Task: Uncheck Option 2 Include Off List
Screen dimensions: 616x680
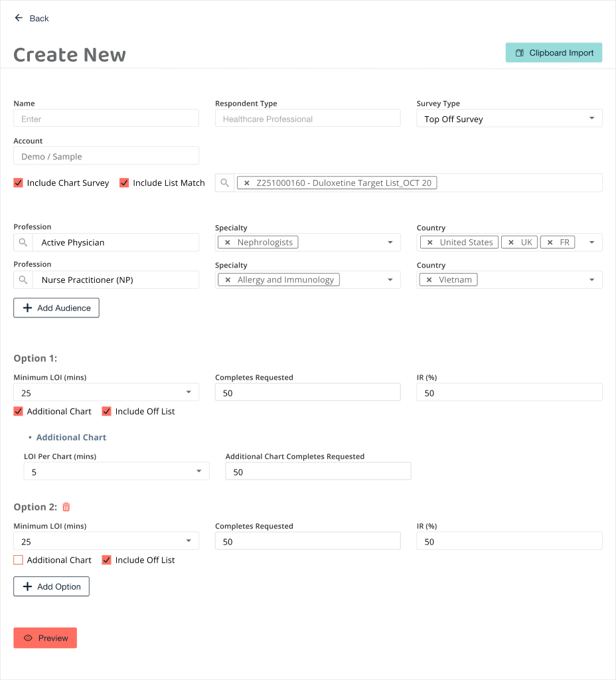Action: 107,560
